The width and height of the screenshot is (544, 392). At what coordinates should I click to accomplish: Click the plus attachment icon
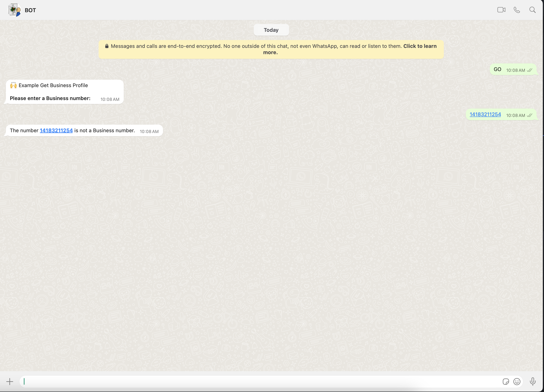tap(10, 381)
